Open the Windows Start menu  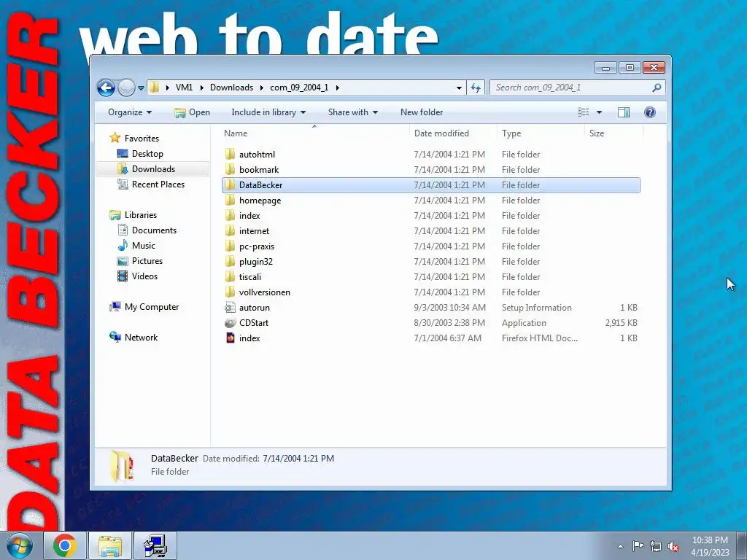[x=20, y=545]
